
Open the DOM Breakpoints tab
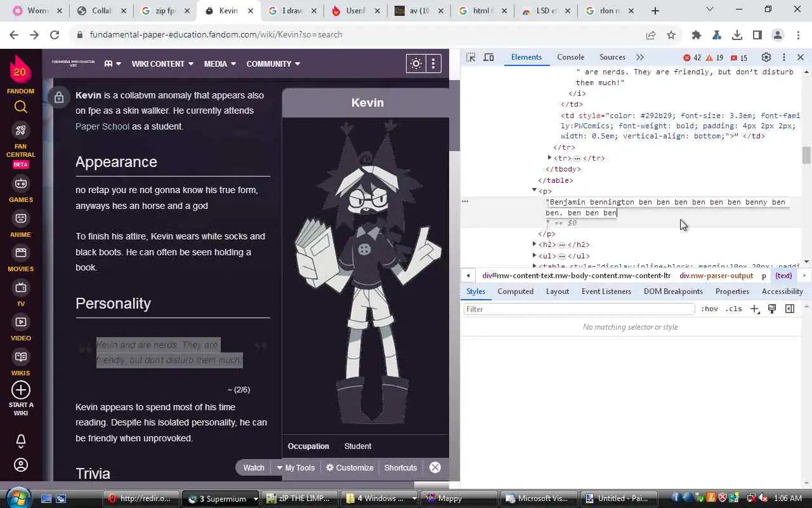tap(673, 291)
